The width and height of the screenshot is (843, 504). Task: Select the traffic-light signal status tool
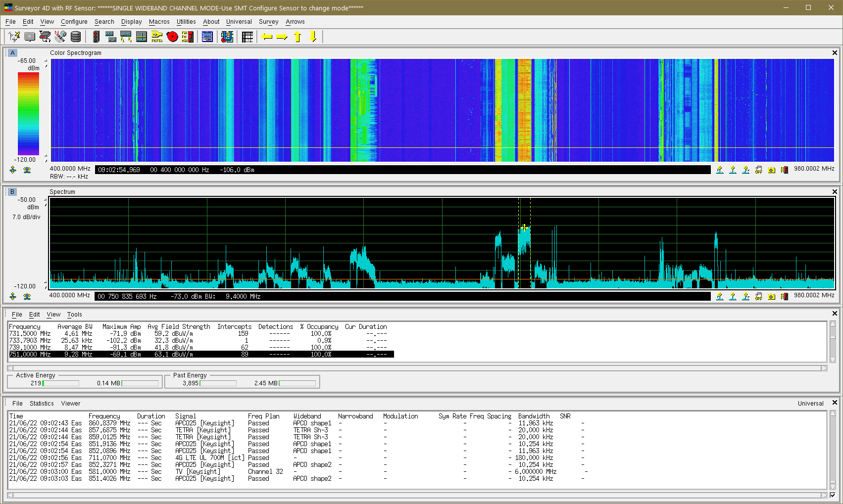tap(95, 37)
